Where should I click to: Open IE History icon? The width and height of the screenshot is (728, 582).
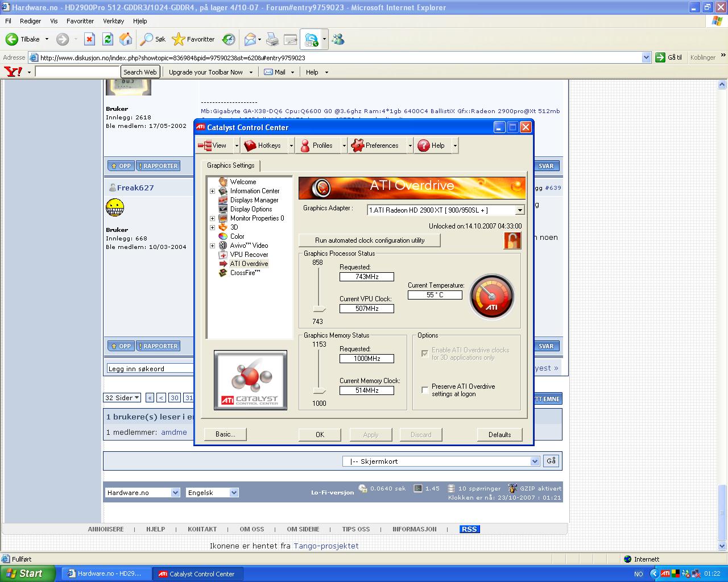[229, 39]
